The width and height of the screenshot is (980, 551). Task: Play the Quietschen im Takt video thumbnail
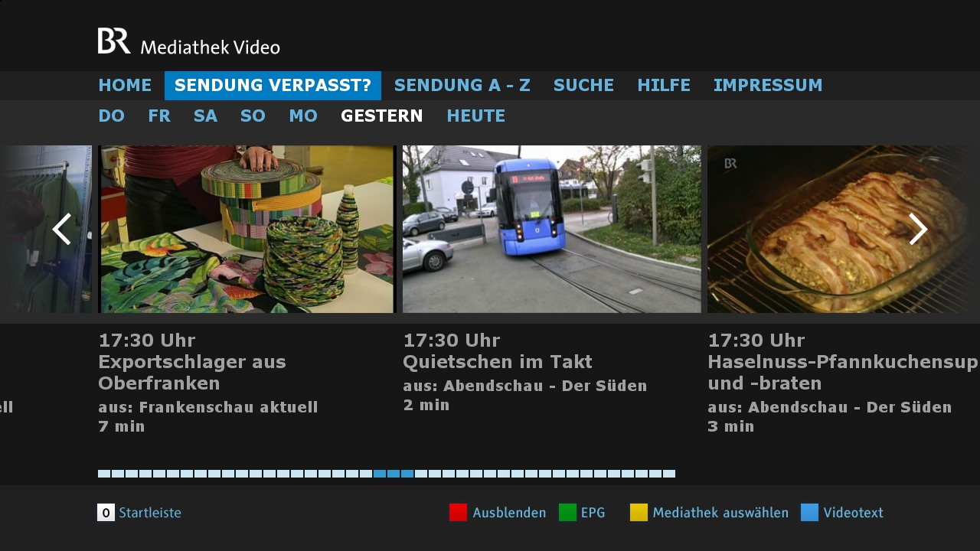[551, 229]
